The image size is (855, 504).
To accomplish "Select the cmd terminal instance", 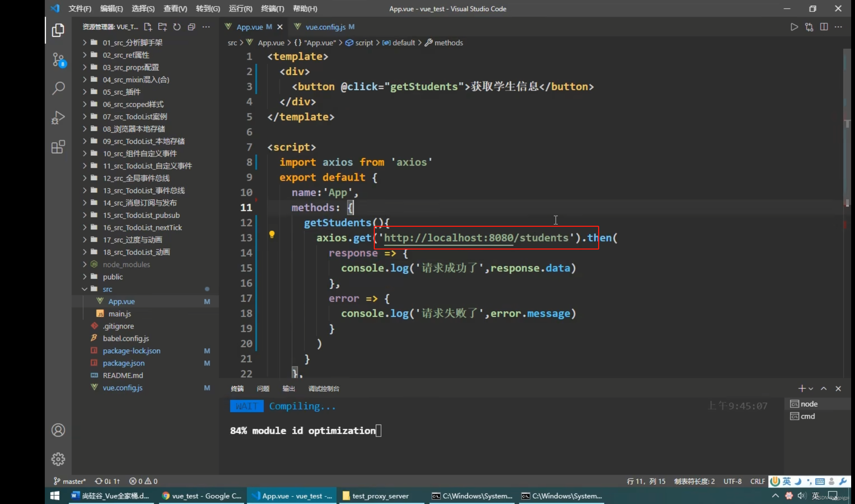I will coord(817,416).
